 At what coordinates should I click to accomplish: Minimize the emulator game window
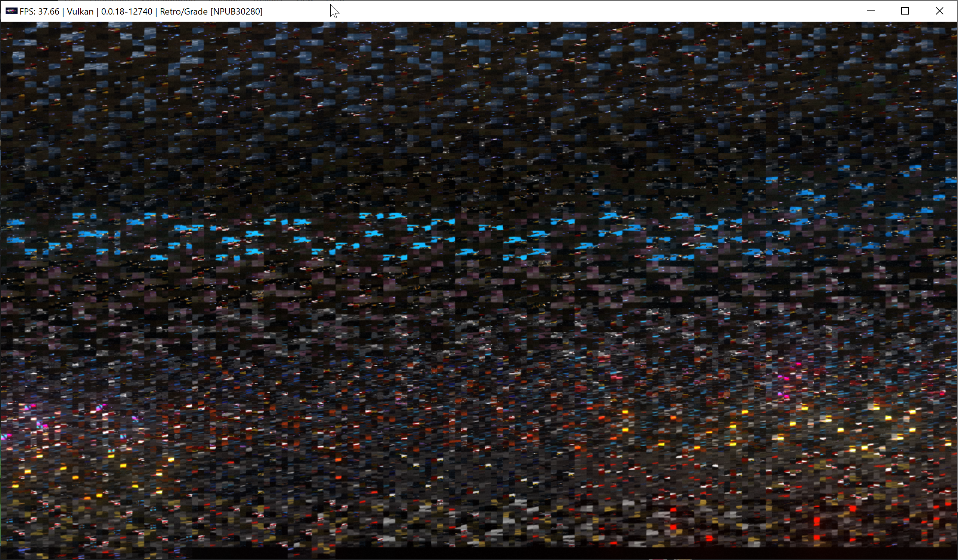pos(871,11)
